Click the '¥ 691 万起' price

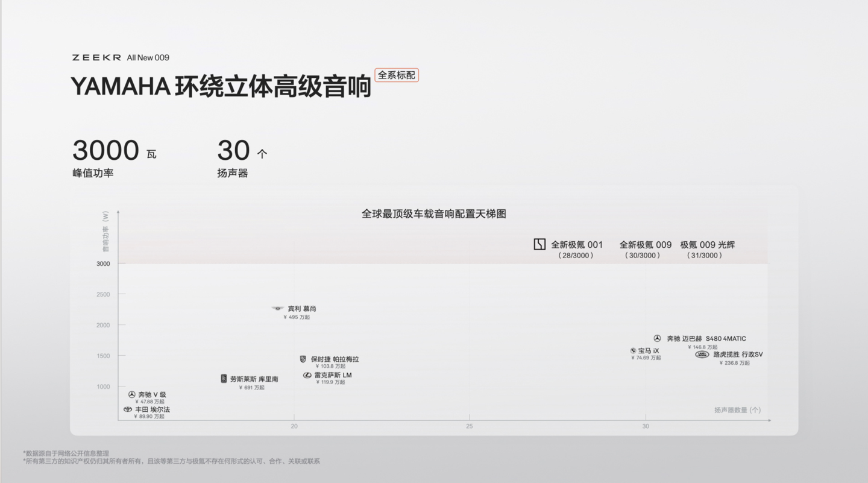(251, 388)
